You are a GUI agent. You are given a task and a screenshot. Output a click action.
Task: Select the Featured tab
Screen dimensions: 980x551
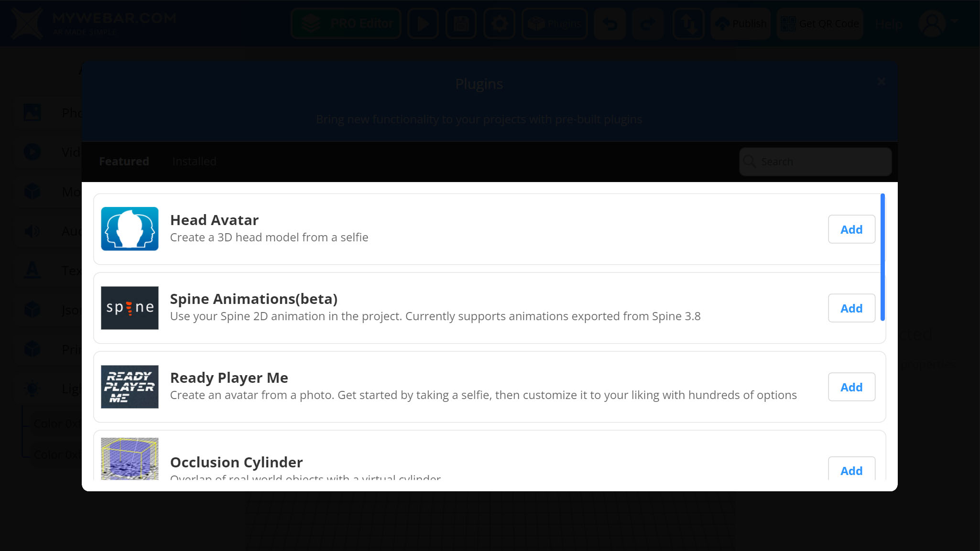pos(124,162)
